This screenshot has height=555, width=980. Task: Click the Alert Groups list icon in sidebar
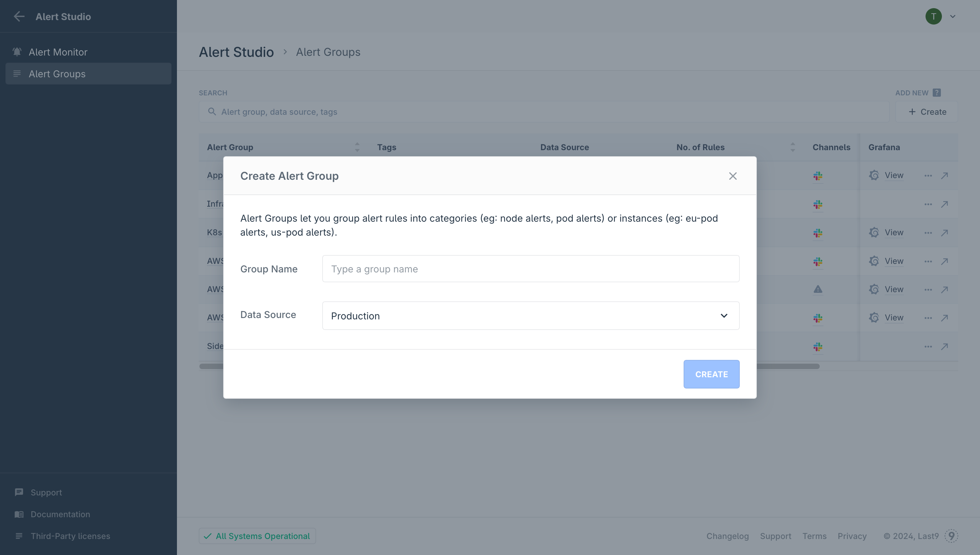pos(17,73)
